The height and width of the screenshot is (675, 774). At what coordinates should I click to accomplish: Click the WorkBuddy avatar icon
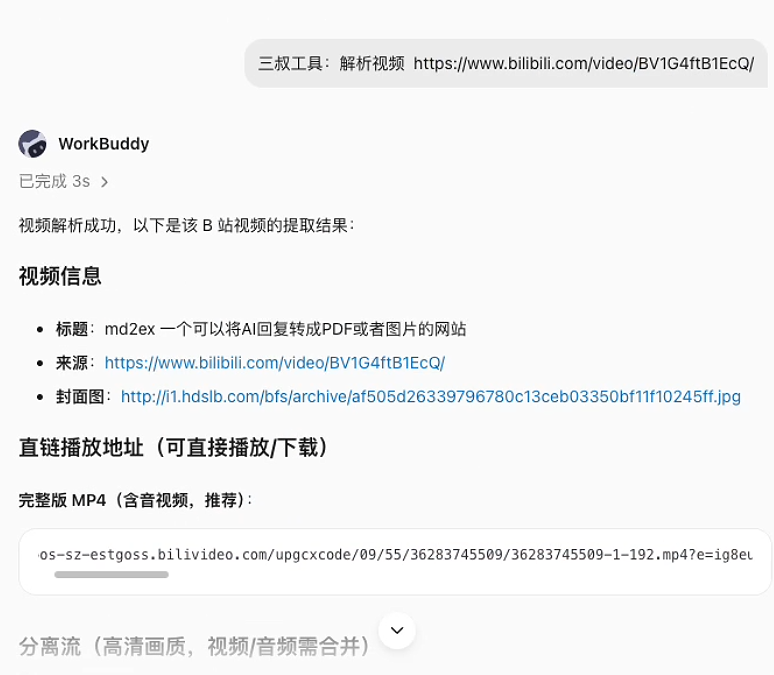[x=33, y=144]
